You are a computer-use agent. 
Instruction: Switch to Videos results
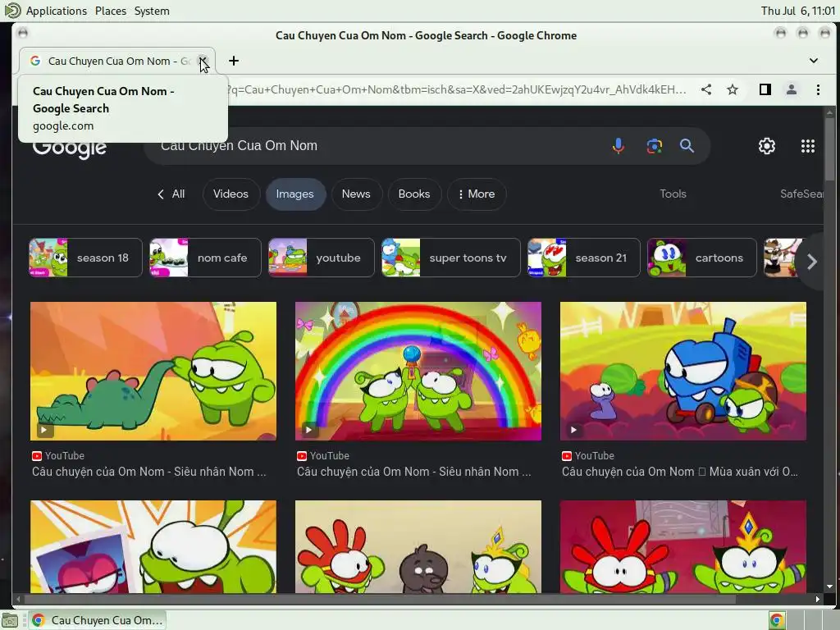pos(231,194)
